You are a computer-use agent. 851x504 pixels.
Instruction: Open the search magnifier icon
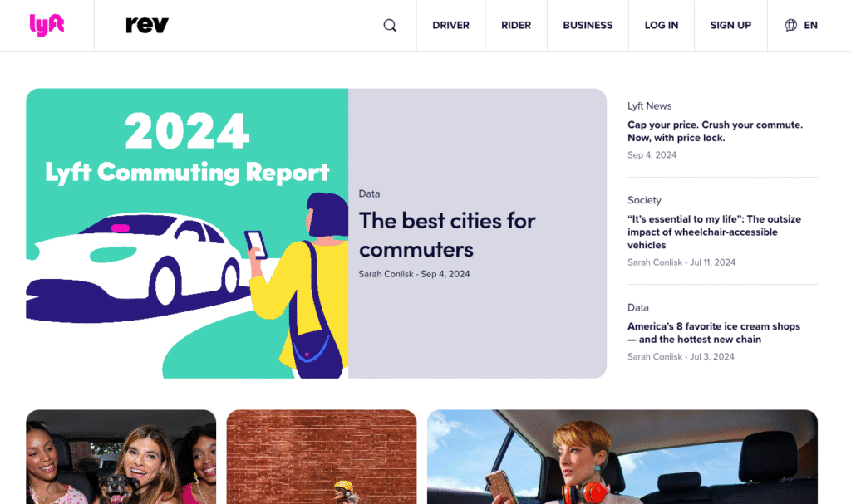tap(390, 26)
